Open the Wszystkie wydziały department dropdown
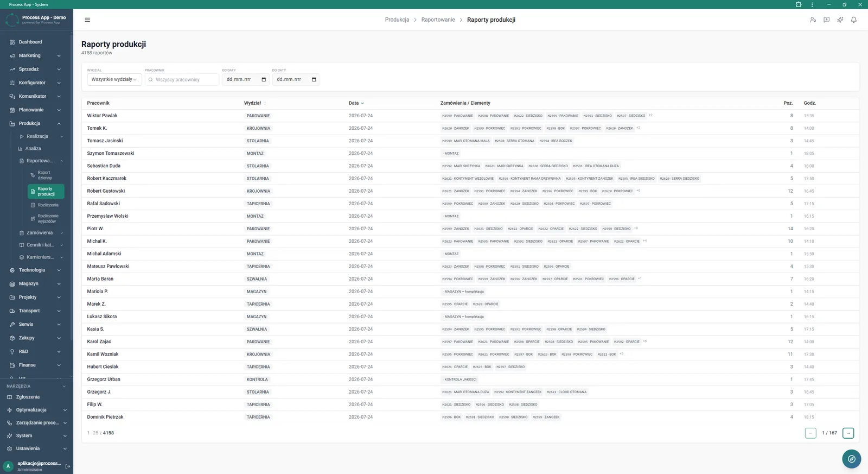Viewport: 868px width, 474px height. click(x=114, y=79)
